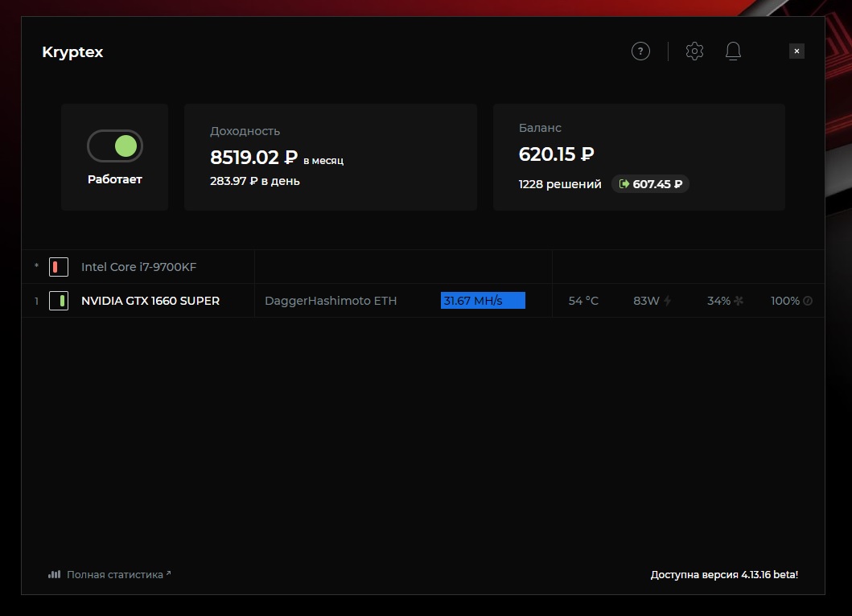The image size is (852, 616).
Task: Click the Intel Core i7-9700KF row name
Action: (x=138, y=267)
